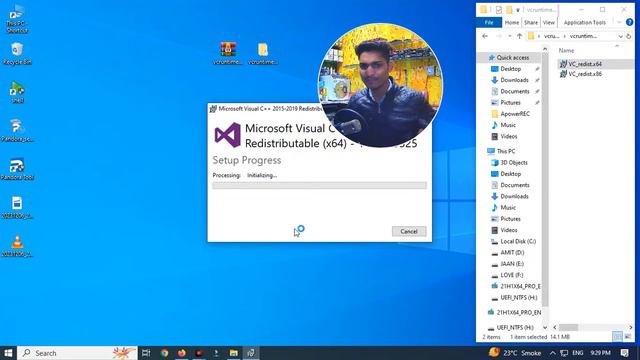The image size is (640, 360).
Task: Open Task View on taskbar
Action: [146, 353]
